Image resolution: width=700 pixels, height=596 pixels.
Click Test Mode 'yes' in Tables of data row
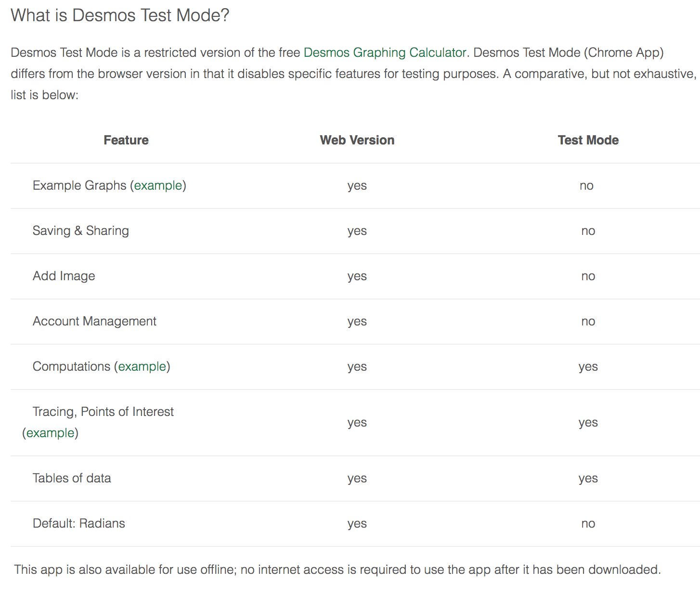588,479
